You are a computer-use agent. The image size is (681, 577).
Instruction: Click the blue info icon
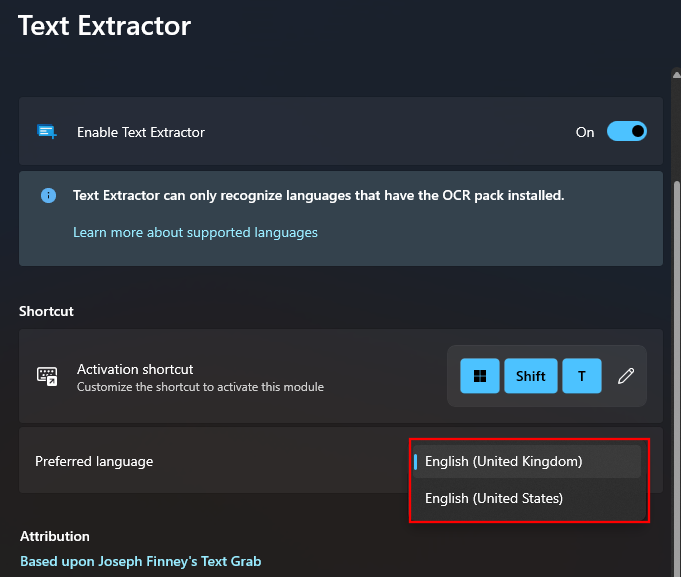(x=48, y=196)
